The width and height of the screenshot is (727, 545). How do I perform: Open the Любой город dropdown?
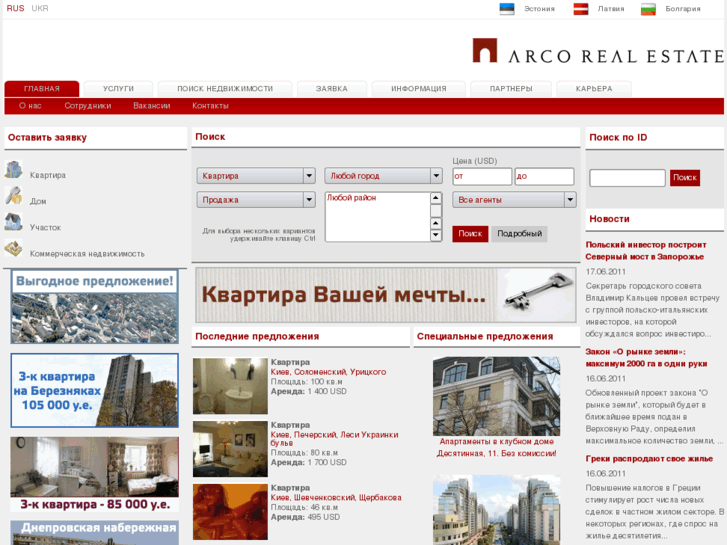[383, 176]
